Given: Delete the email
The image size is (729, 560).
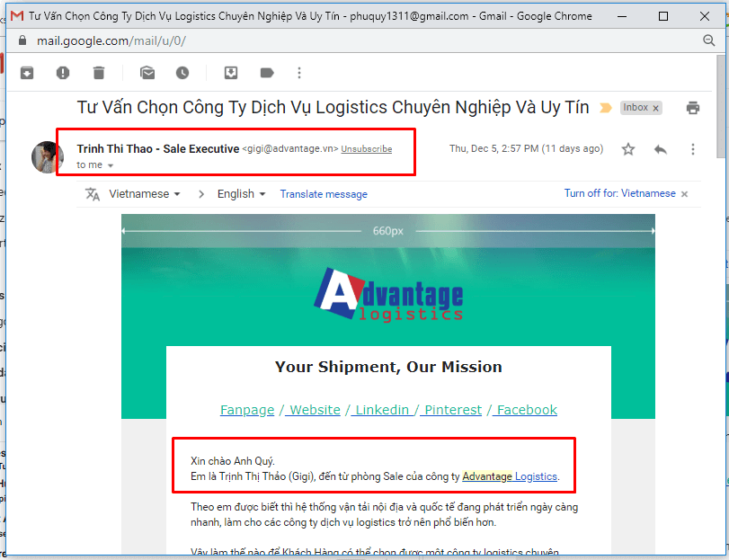Looking at the screenshot, I should pos(99,73).
